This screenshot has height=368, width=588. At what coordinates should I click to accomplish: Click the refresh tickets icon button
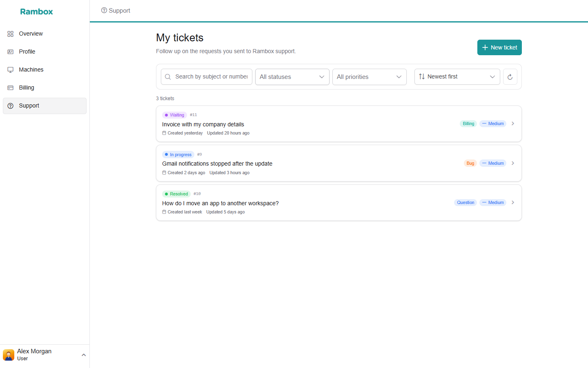[510, 77]
